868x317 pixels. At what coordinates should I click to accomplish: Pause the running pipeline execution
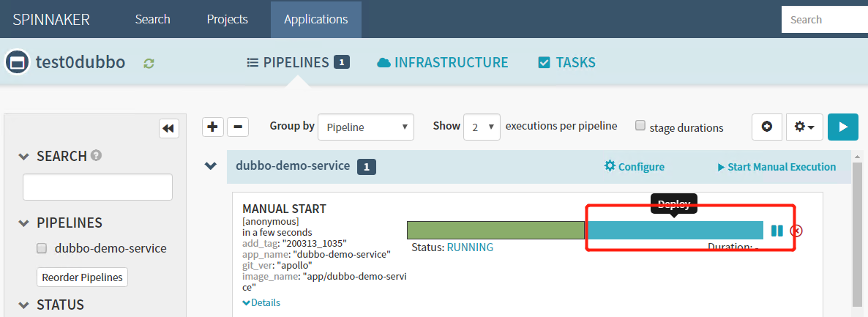tap(777, 231)
